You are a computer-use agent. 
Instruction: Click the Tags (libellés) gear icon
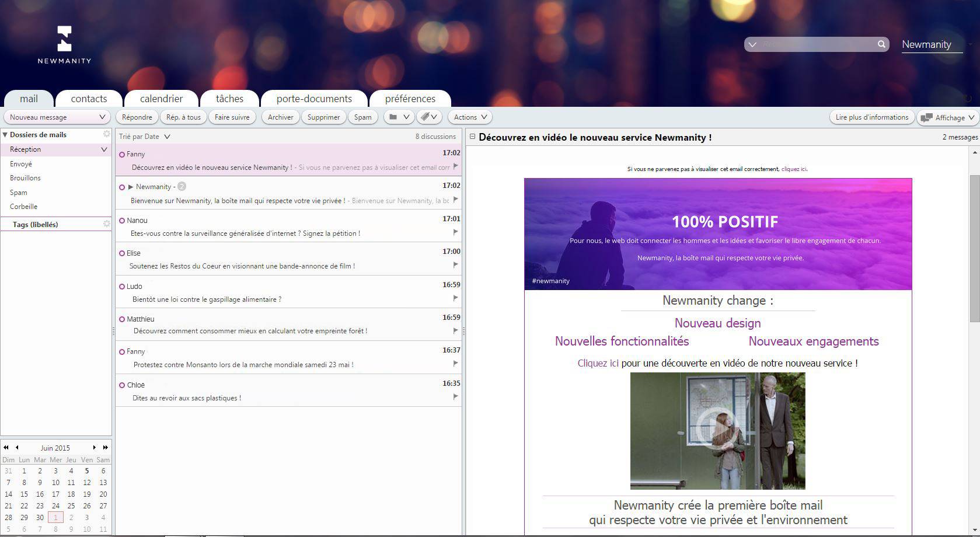click(107, 224)
